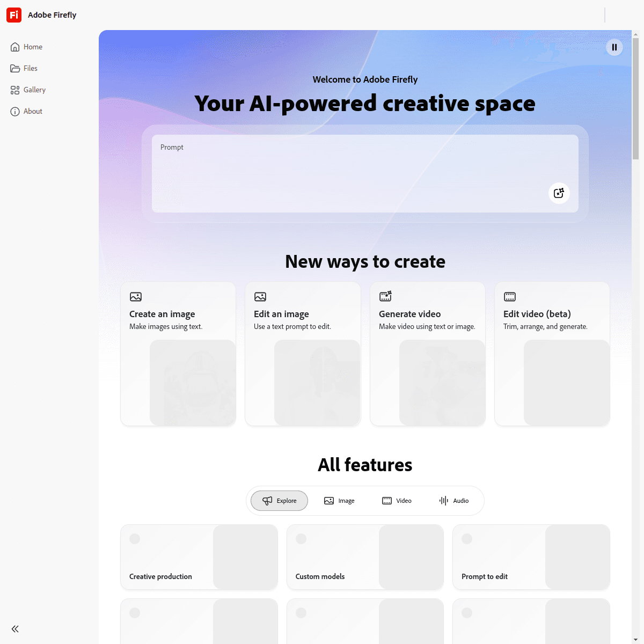Click the page vertical scrollbar thumb

635,99
